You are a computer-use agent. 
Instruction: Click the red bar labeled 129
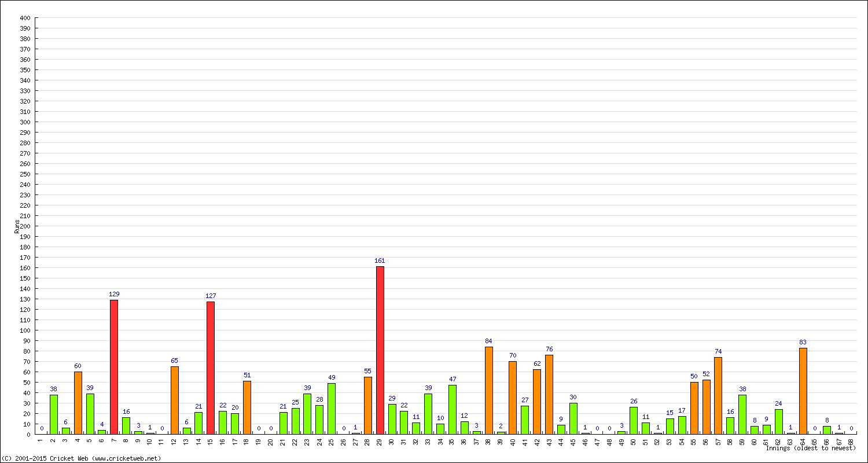point(114,367)
